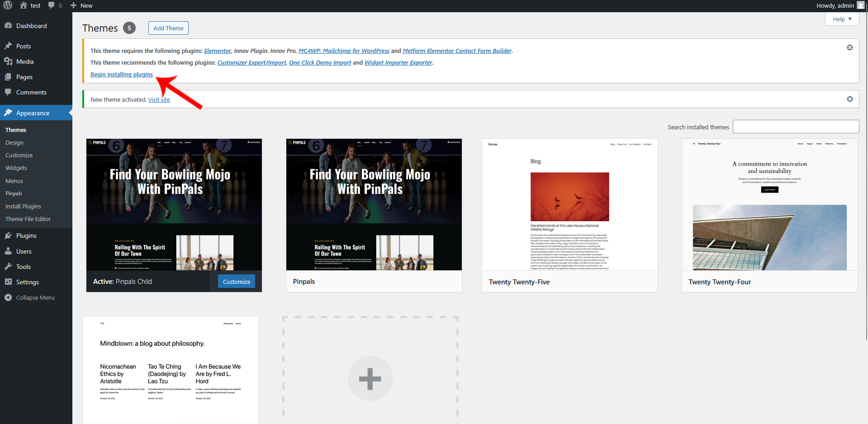Open the comments bubble icon in admin bar
This screenshot has width=868, height=424.
(52, 5)
